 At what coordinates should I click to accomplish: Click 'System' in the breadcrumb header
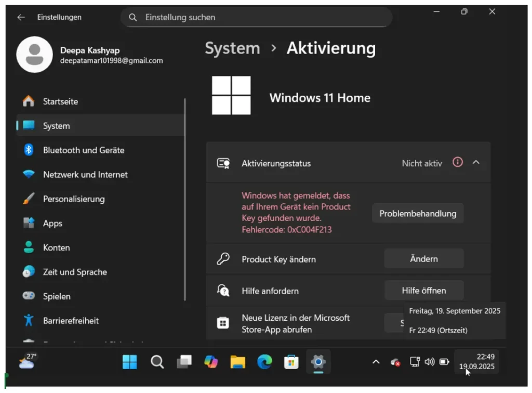tap(232, 48)
